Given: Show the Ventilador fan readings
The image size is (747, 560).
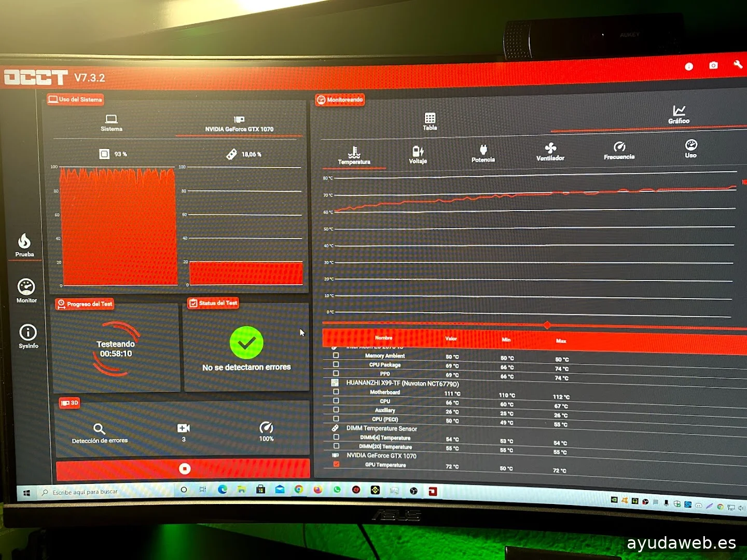Looking at the screenshot, I should point(550,152).
